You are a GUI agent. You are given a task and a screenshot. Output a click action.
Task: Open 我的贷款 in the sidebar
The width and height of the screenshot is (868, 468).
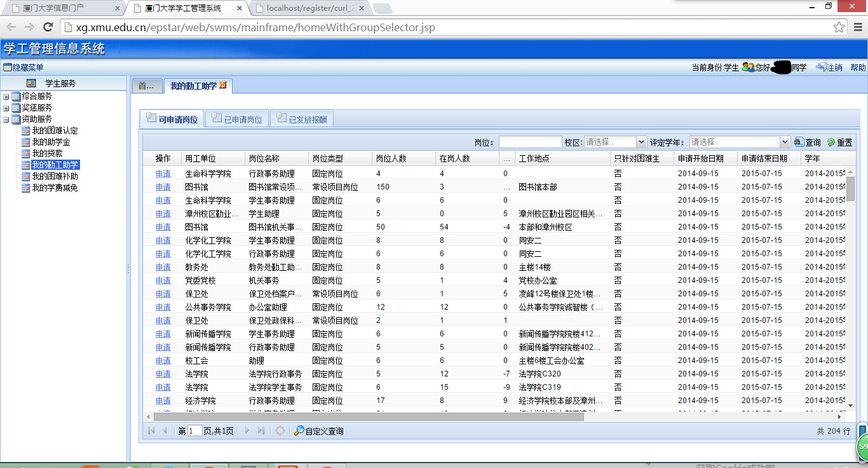[x=47, y=154]
